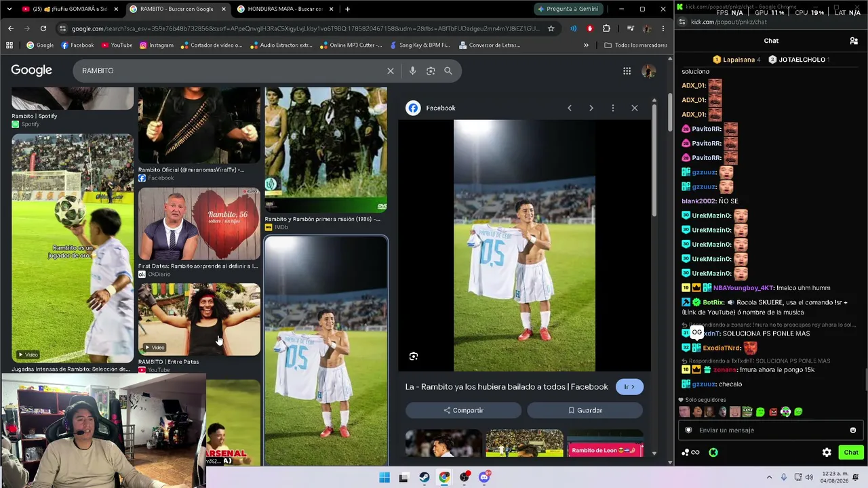Screen dimensions: 868x488
Task: Click Compartir to share the image
Action: [x=463, y=410]
